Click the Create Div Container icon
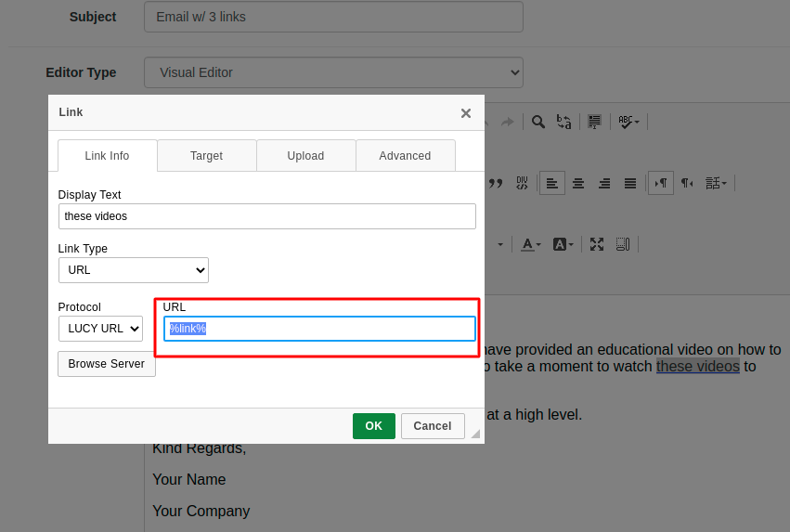This screenshot has height=532, width=790. click(x=522, y=183)
